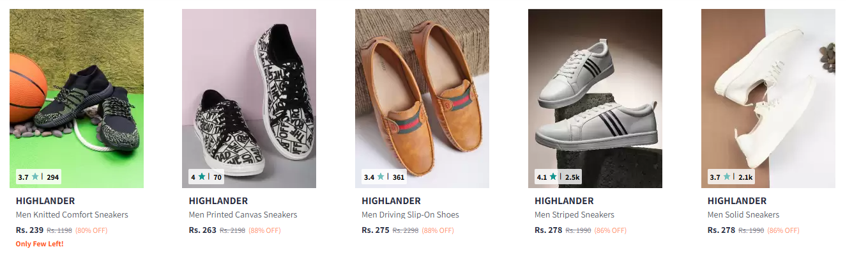Select the Men Knitted Comfort Sneakers title
This screenshot has height=254, width=868.
[72, 215]
